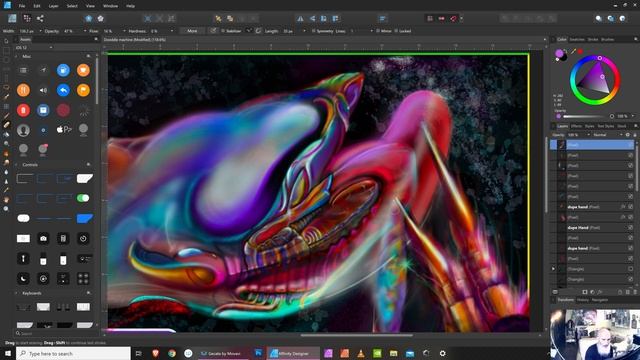The image size is (640, 360).
Task: Select the red trash circle asset
Action: coord(23,110)
